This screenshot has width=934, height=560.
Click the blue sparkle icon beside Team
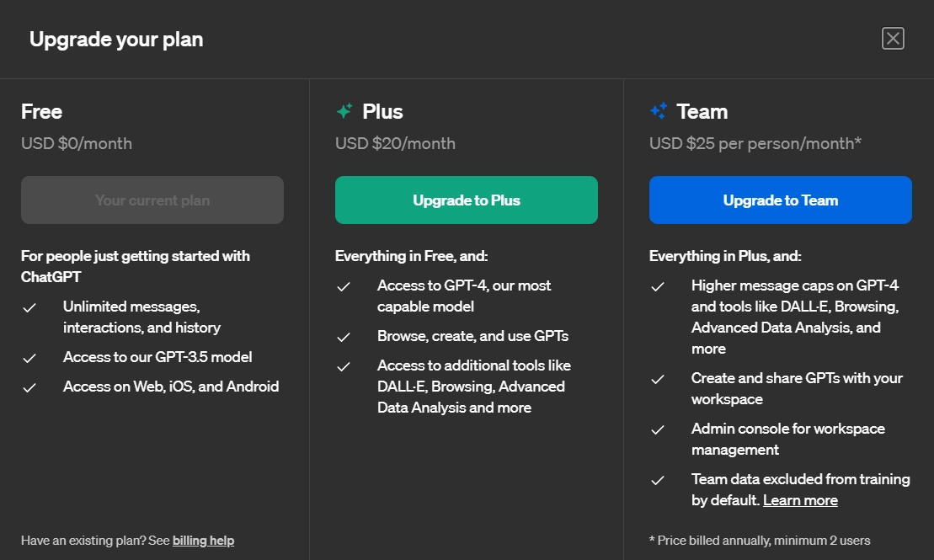(x=659, y=110)
